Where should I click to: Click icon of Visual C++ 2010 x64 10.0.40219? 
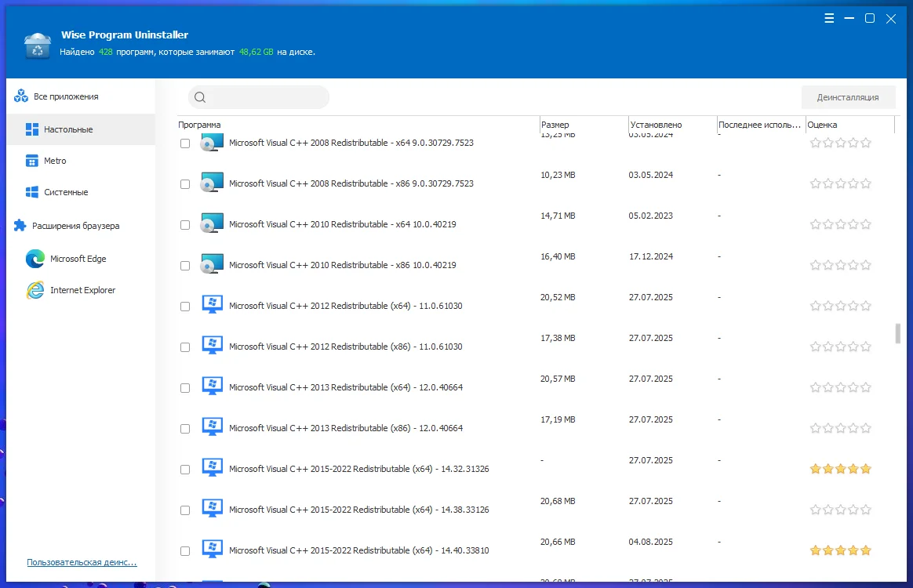coord(212,224)
